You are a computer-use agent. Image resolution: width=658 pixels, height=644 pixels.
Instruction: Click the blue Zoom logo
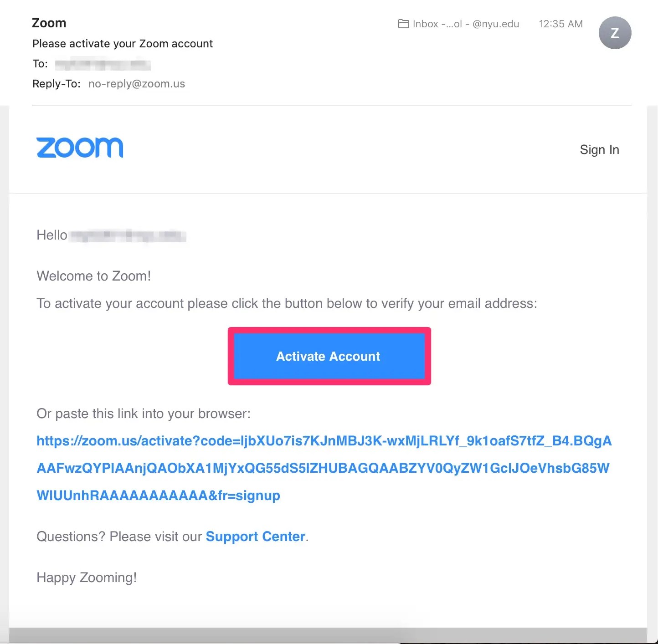click(80, 148)
